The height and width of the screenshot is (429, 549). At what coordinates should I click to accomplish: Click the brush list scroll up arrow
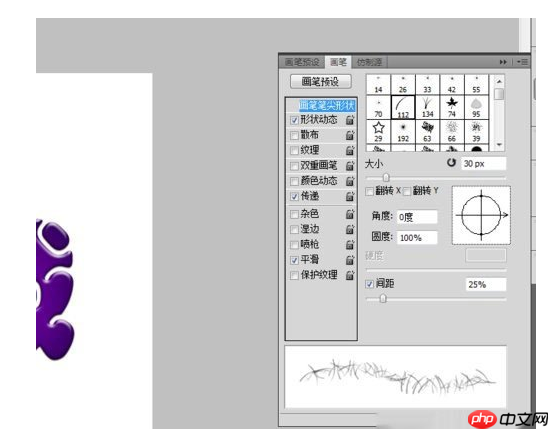pos(499,81)
